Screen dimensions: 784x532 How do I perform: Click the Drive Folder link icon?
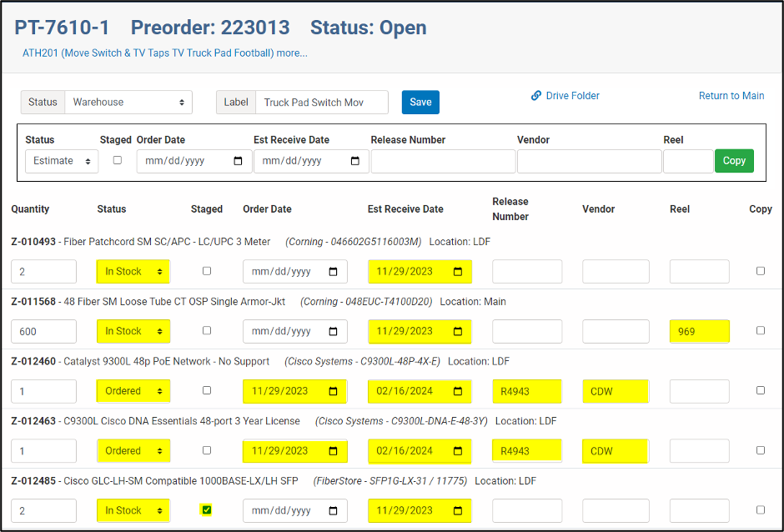pos(536,96)
